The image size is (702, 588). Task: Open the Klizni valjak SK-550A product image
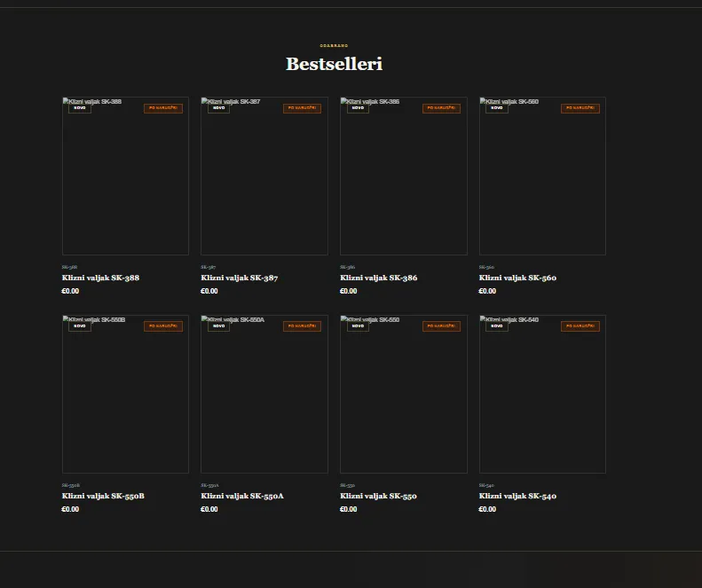[264, 395]
